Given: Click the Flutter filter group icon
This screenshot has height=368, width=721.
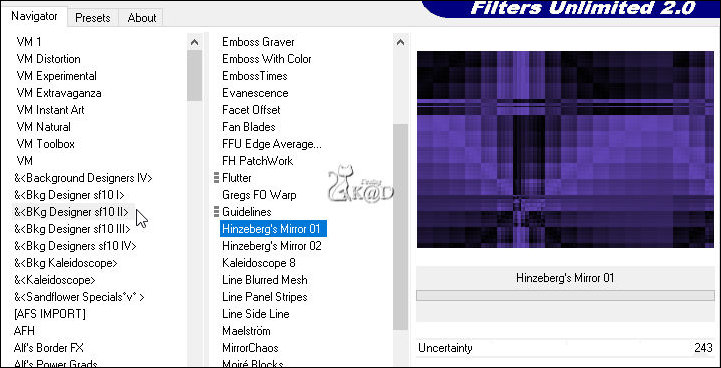Looking at the screenshot, I should click(216, 178).
